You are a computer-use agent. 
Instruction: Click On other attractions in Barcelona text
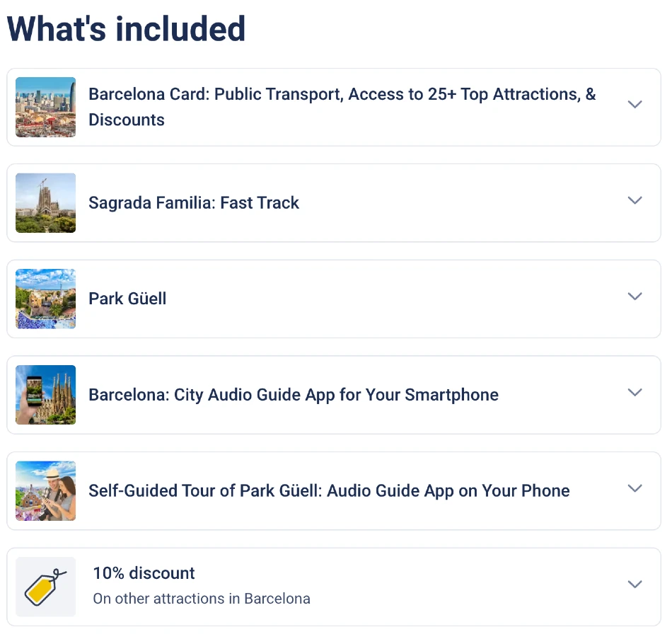pos(202,599)
